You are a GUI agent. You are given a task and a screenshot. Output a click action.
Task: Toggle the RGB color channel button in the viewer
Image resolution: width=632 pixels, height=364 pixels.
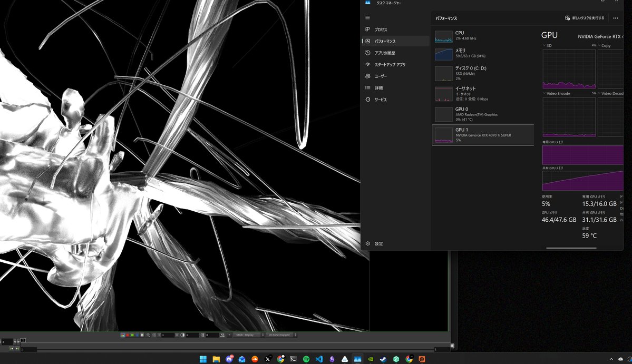tap(122, 335)
